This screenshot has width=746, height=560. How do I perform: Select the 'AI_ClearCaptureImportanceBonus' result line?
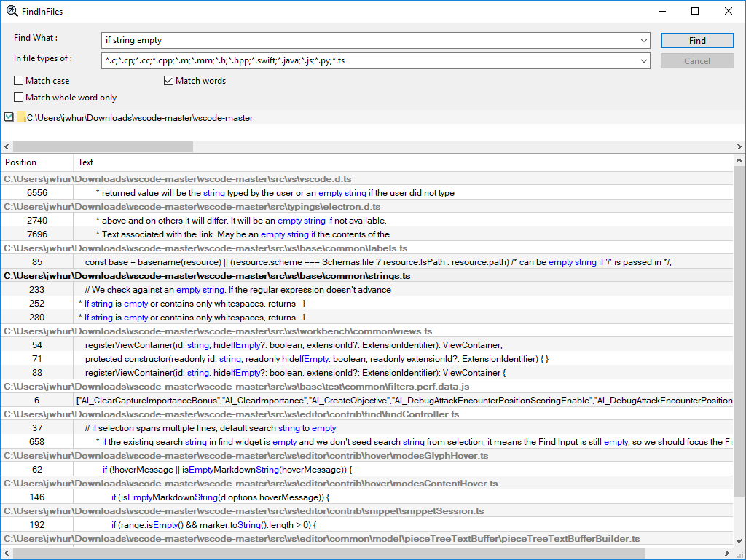pos(367,401)
